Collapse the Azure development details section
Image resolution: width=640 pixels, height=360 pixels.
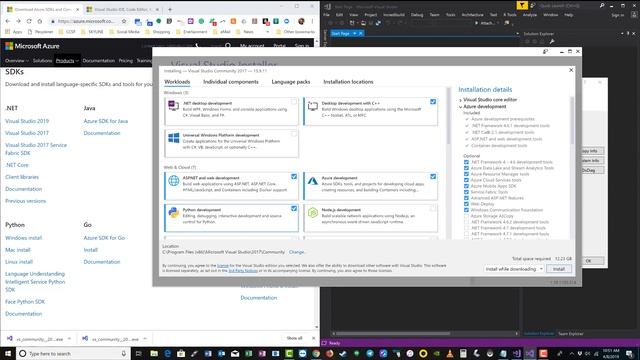(x=460, y=107)
